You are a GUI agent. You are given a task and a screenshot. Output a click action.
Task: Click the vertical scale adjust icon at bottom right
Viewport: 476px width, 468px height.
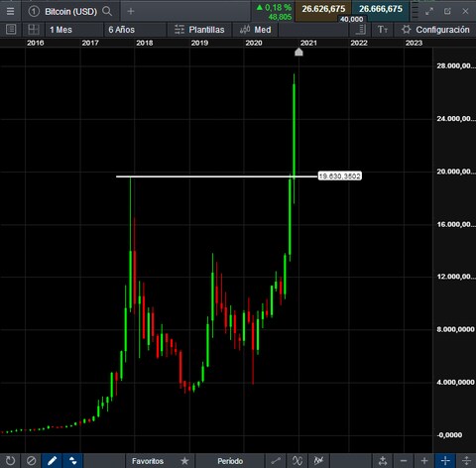tap(466, 461)
